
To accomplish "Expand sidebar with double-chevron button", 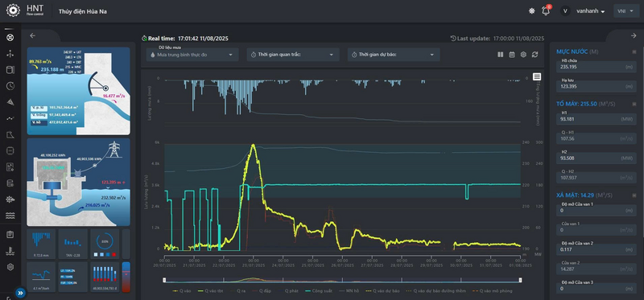I will [x=20, y=293].
